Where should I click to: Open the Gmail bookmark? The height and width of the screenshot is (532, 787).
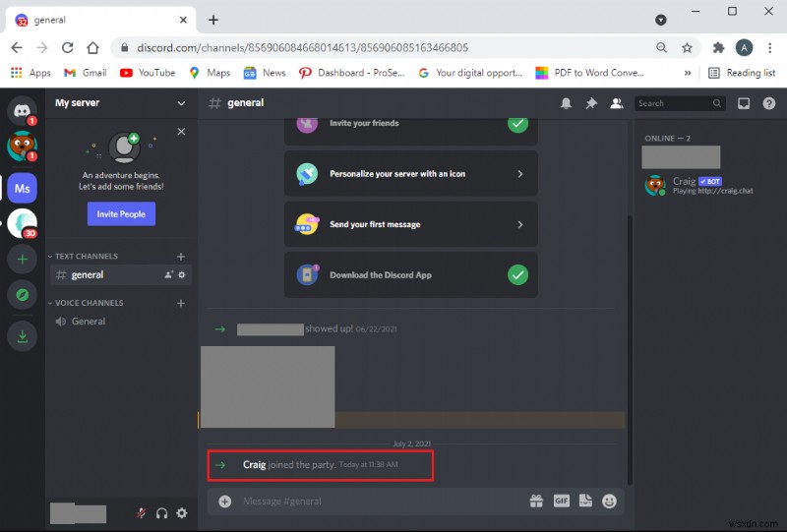(86, 73)
